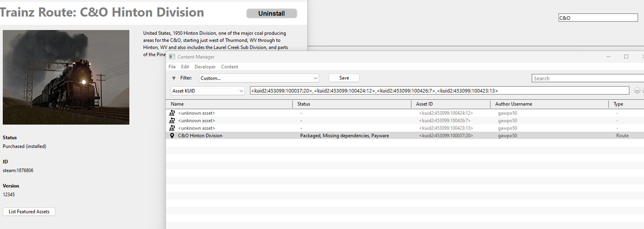Click the <kuid2:453099:100424:12> asset ID cell

[446, 113]
